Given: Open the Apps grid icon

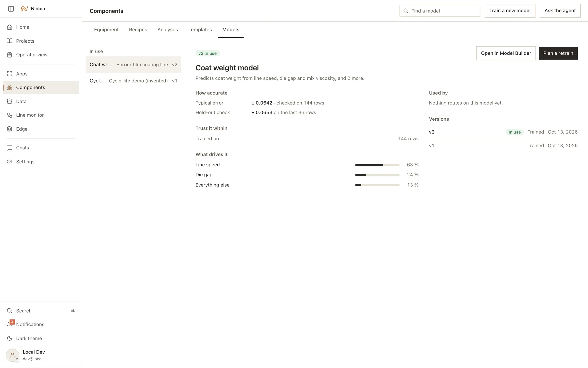Looking at the screenshot, I should [10, 74].
